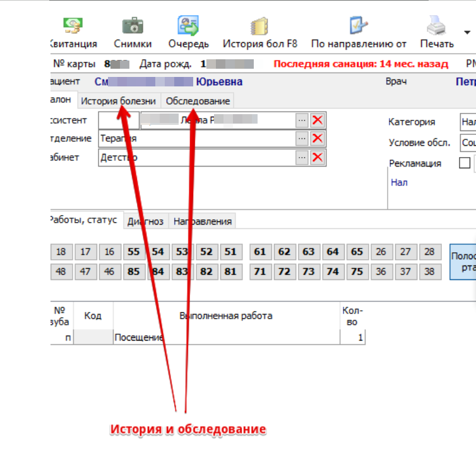This screenshot has width=476, height=473.
Task: Open the Диагноз tab
Action: (x=145, y=221)
